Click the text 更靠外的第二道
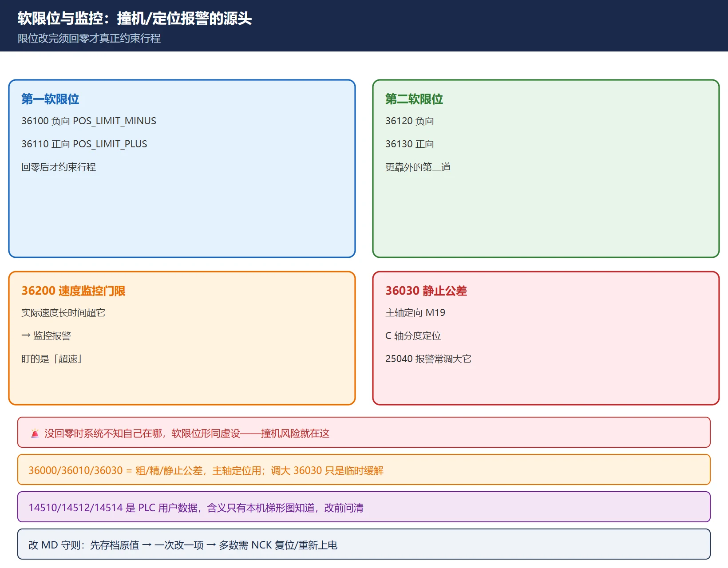 click(x=418, y=167)
